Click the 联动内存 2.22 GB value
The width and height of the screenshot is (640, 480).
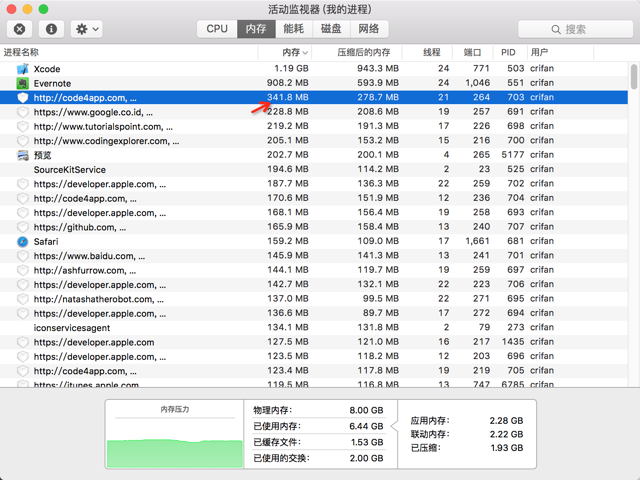click(506, 434)
